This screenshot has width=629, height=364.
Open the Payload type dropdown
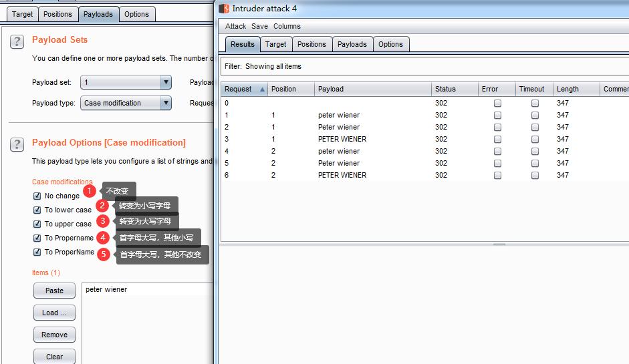pyautogui.click(x=126, y=103)
